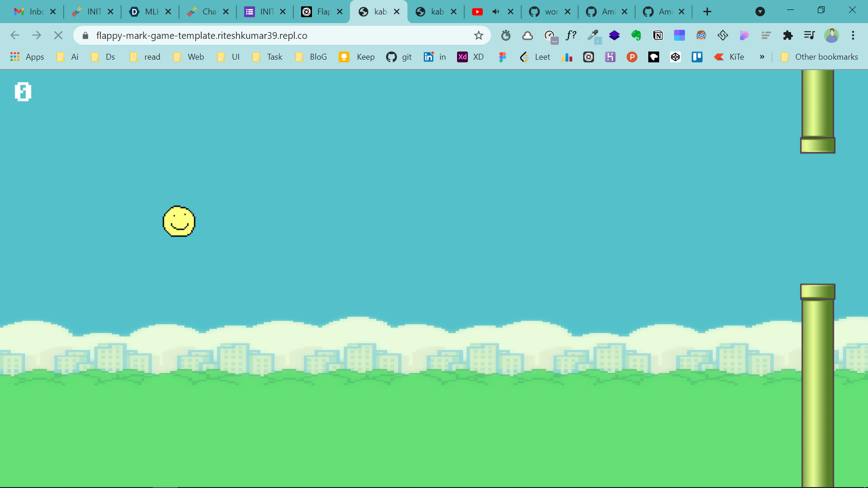Expand hidden bookmarks with the chevron
Screen dimensions: 868x488
coord(762,57)
